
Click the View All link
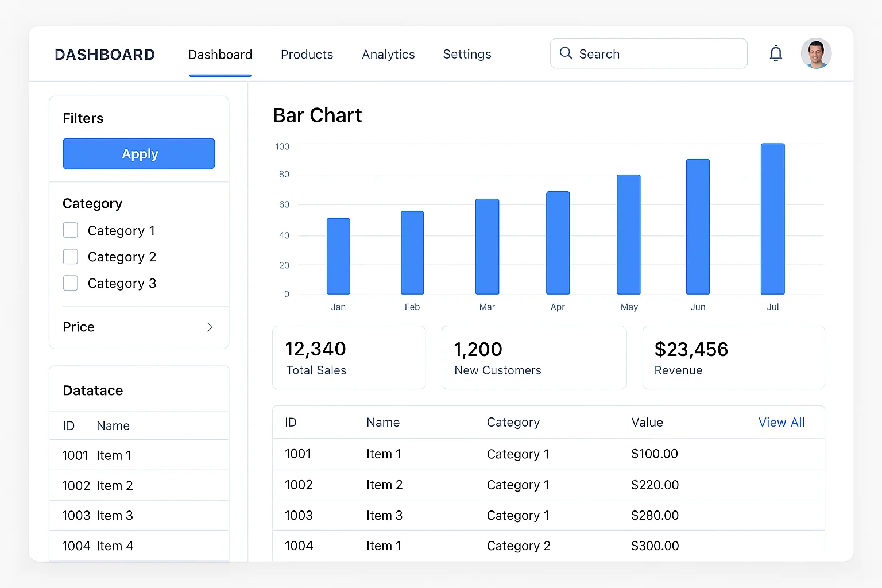[x=781, y=423]
